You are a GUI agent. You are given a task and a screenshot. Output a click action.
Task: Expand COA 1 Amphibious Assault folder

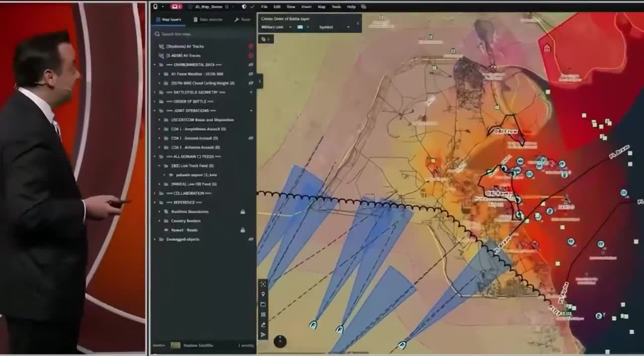[159, 129]
